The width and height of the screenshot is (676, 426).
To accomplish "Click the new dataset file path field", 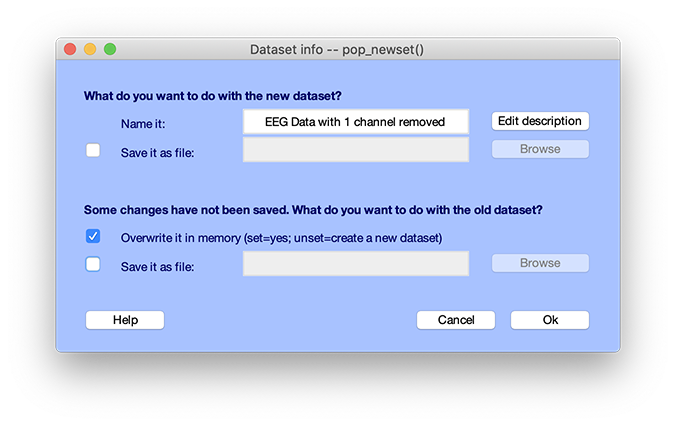I will tap(355, 150).
